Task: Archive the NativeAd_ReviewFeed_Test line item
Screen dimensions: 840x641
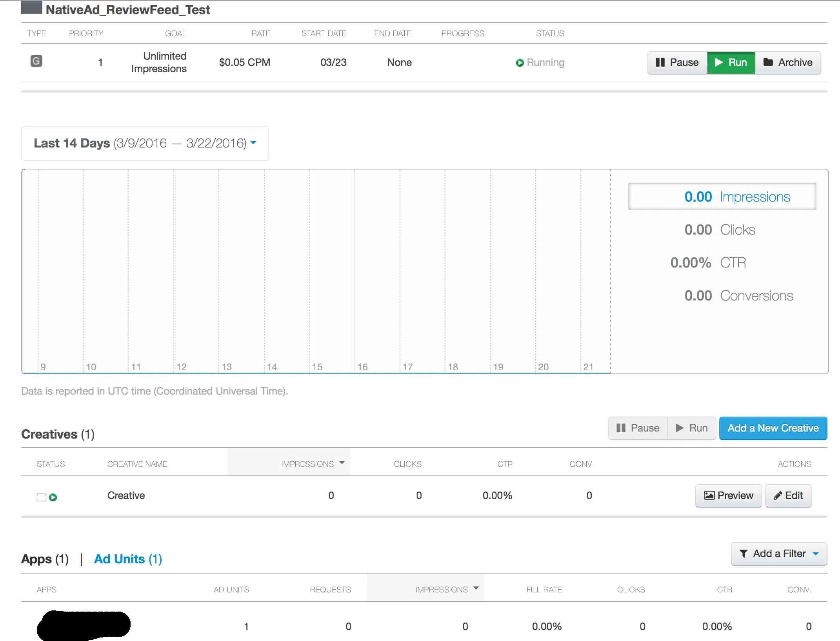Action: coord(787,62)
